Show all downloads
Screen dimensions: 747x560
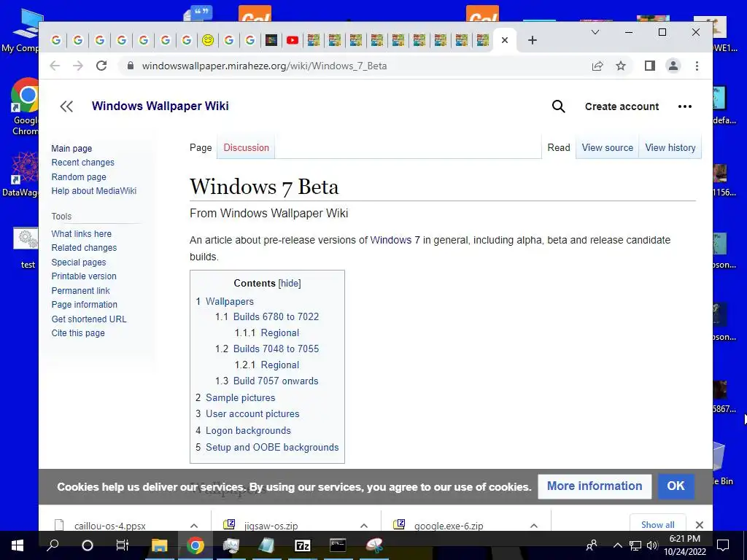click(x=657, y=525)
